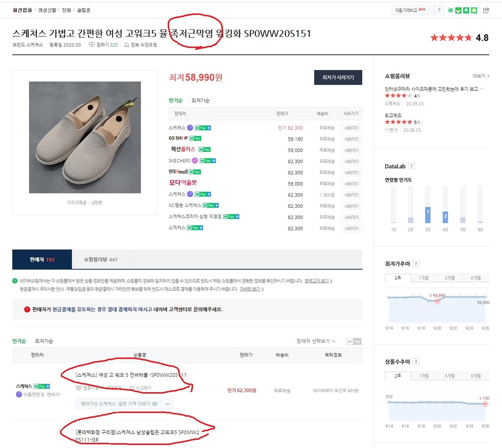502x448 pixels.
Task: Open 단화 breadcrumb link
Action: tap(67, 10)
